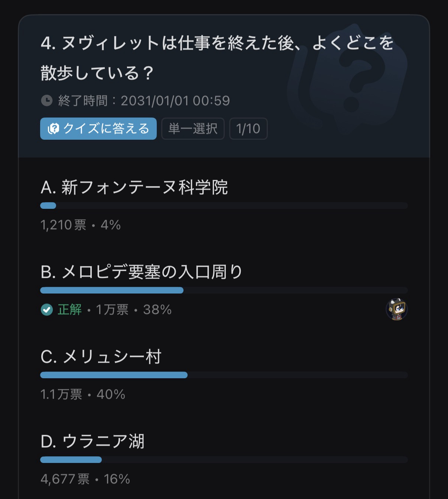Click the 単一選択 tag
Viewport: 448px width, 499px height.
tap(193, 129)
